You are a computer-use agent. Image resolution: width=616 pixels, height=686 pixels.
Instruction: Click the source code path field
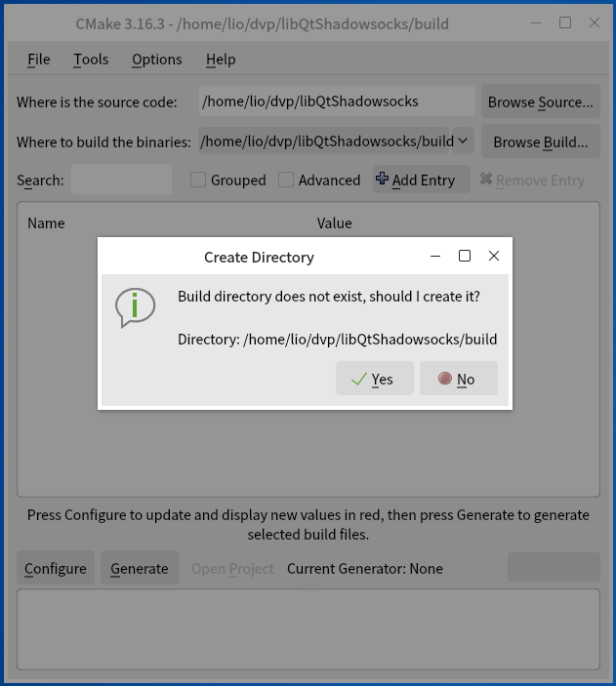click(336, 101)
